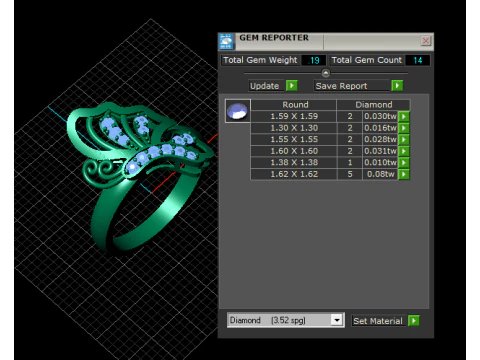Click the 0.010tw weight cell
Image resolution: width=480 pixels, height=360 pixels.
(380, 163)
